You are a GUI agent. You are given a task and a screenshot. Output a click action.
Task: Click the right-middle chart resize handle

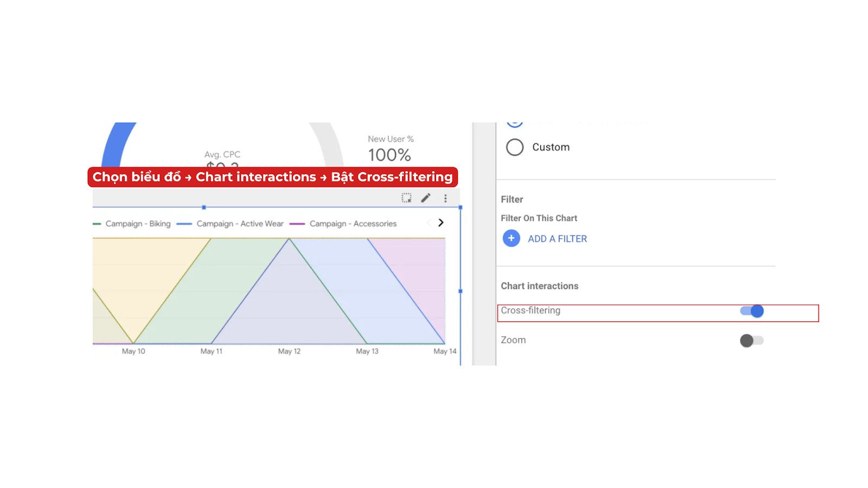461,291
